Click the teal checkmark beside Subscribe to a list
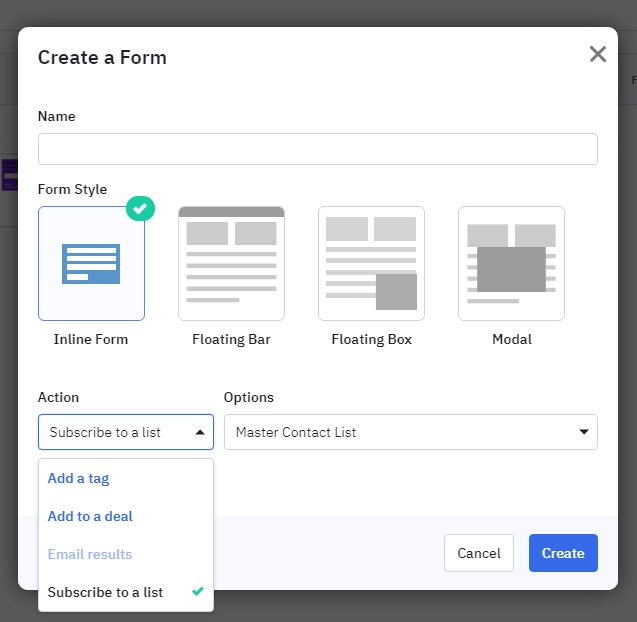Viewport: 637px width, 622px height. [x=198, y=591]
